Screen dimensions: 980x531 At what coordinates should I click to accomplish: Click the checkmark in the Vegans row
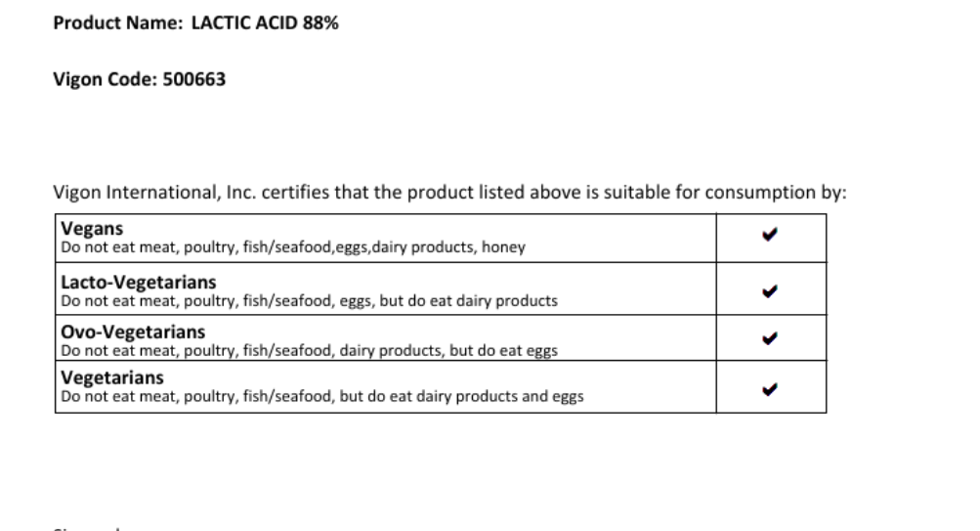[x=771, y=235]
